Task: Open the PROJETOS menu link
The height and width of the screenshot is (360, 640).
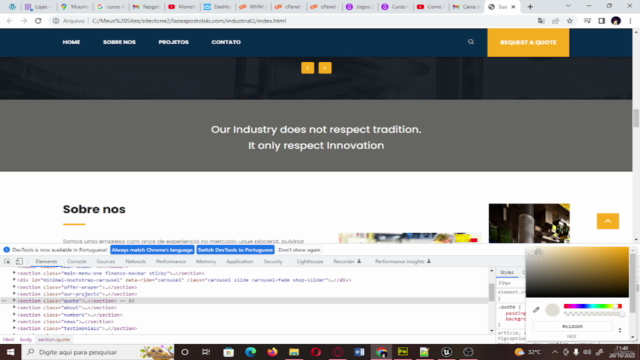Action: [x=173, y=42]
